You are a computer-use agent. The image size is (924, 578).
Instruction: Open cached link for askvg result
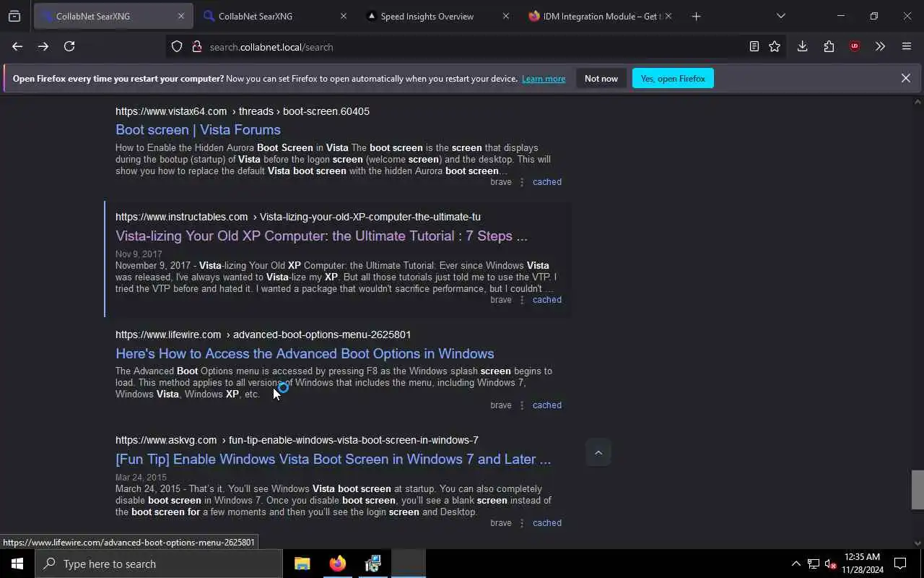(x=546, y=523)
